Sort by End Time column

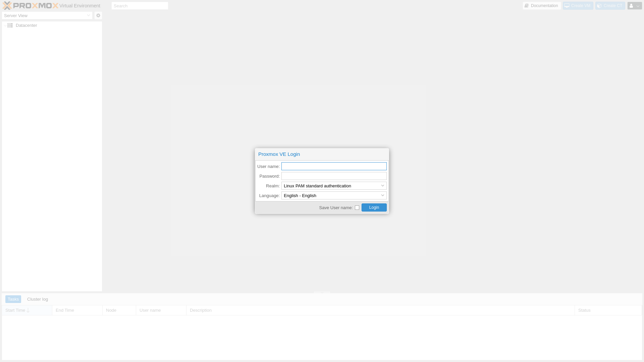coord(77,310)
